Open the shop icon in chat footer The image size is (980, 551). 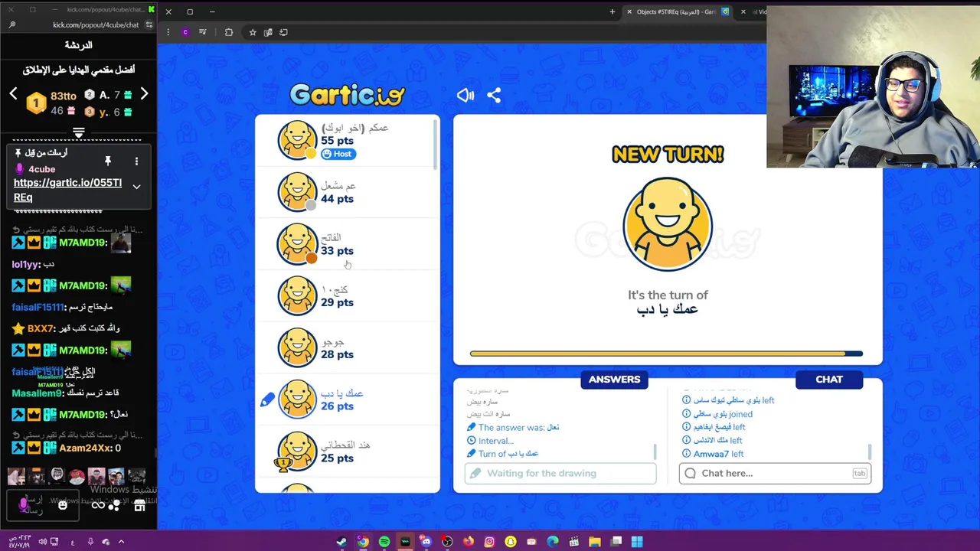pyautogui.click(x=139, y=505)
